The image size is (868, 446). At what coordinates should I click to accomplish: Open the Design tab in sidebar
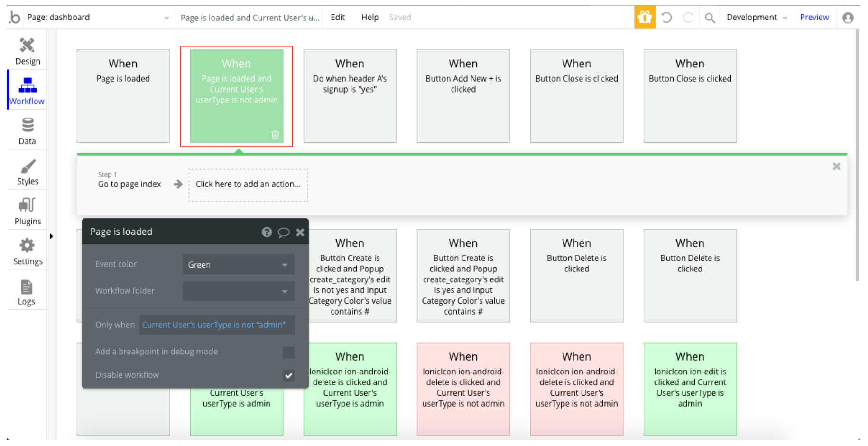tap(28, 51)
